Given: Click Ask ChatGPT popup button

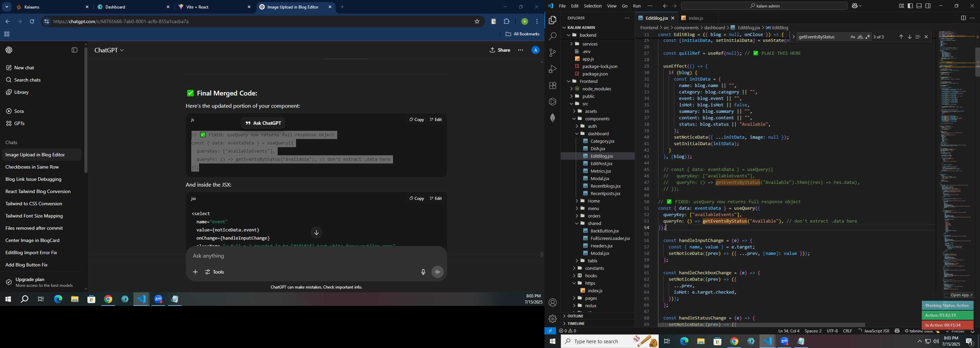Looking at the screenshot, I should pos(263,123).
